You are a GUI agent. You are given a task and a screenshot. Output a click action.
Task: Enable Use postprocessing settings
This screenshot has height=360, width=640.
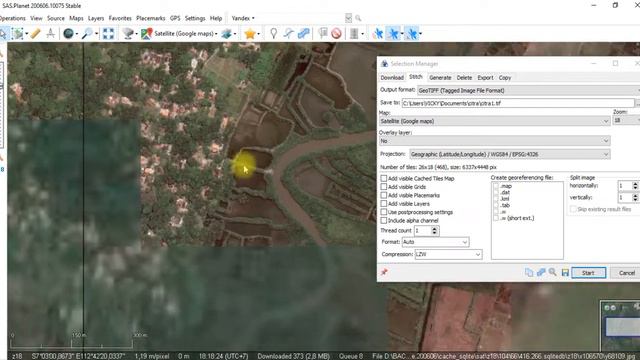(384, 212)
